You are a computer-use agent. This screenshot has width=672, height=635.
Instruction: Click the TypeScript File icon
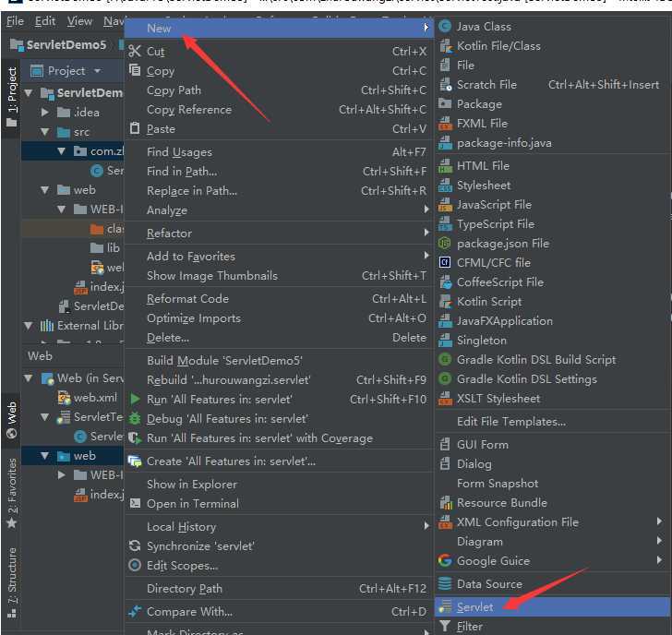445,223
